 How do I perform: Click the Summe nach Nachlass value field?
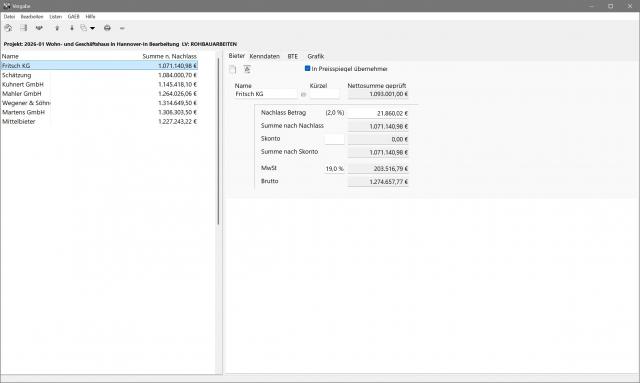pos(378,127)
